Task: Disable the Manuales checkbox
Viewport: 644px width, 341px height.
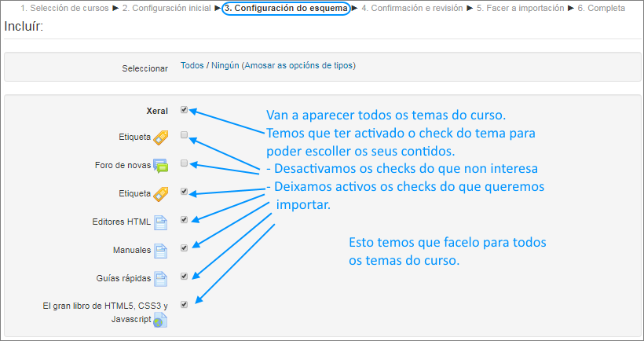Action: (x=184, y=248)
